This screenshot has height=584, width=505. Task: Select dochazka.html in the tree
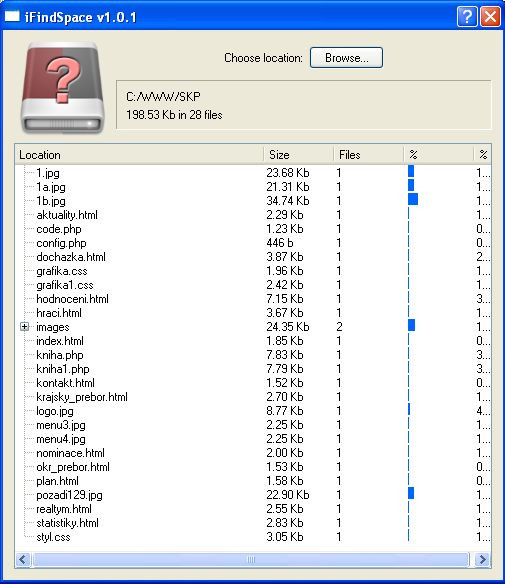71,257
